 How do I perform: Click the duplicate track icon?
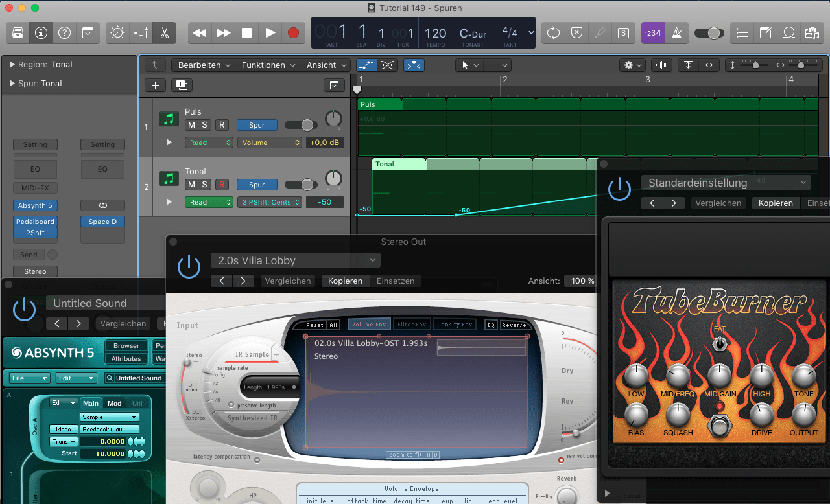(x=181, y=85)
